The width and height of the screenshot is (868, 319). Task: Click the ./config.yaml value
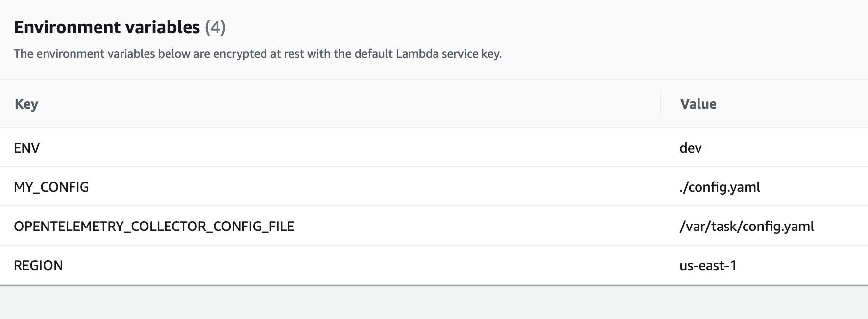(720, 187)
